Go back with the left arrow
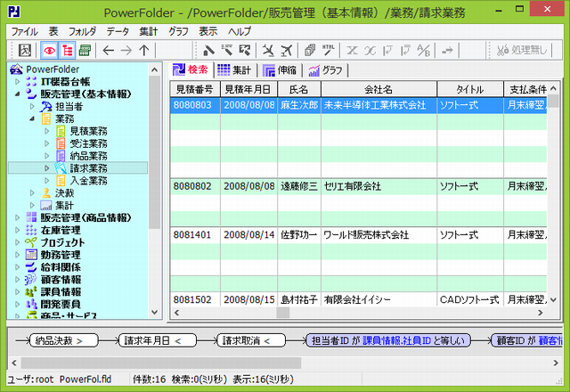The image size is (570, 392). click(x=109, y=50)
